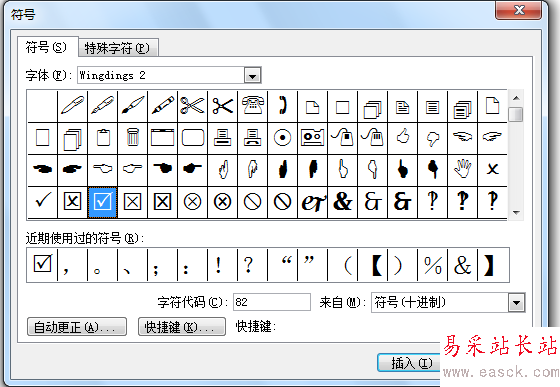Switch to 符号 tab
The height and width of the screenshot is (387, 560).
(48, 47)
